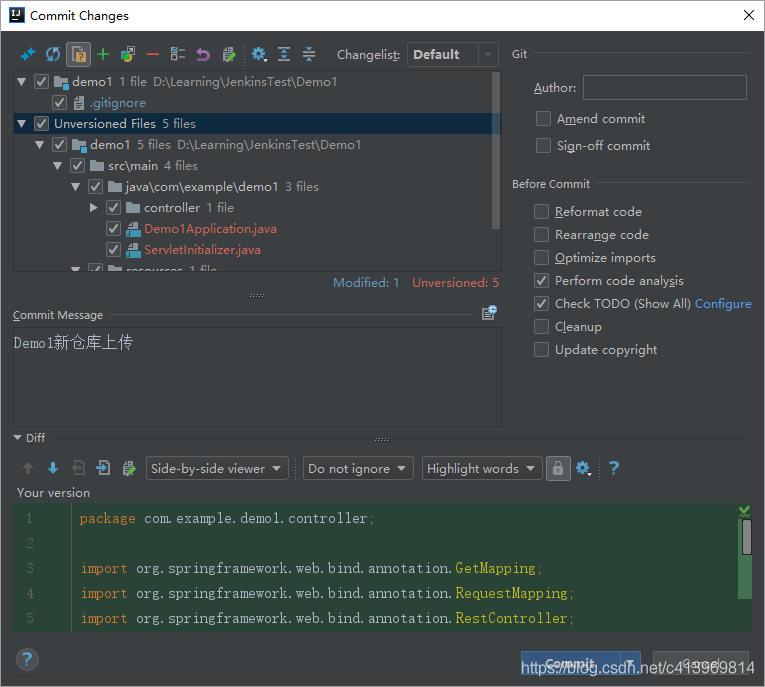Select Demo1Application.java in tree
Viewport: 765px width, 687px height.
click(210, 228)
